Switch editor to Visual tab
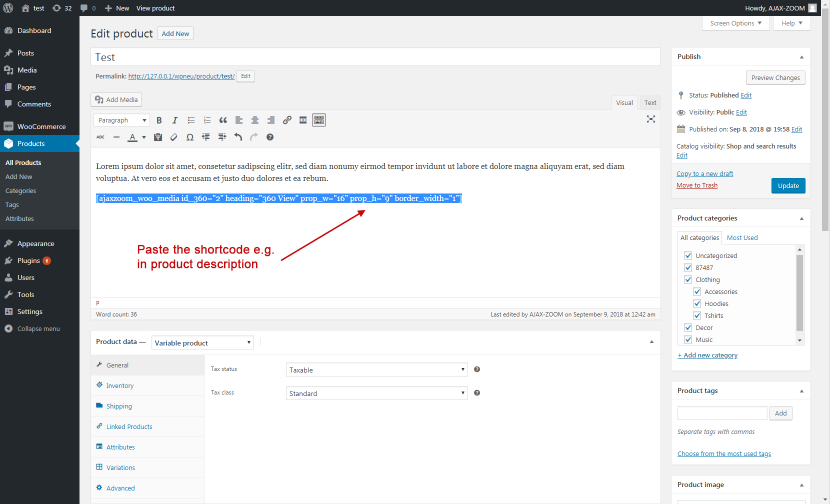This screenshot has width=830, height=504. [x=624, y=102]
